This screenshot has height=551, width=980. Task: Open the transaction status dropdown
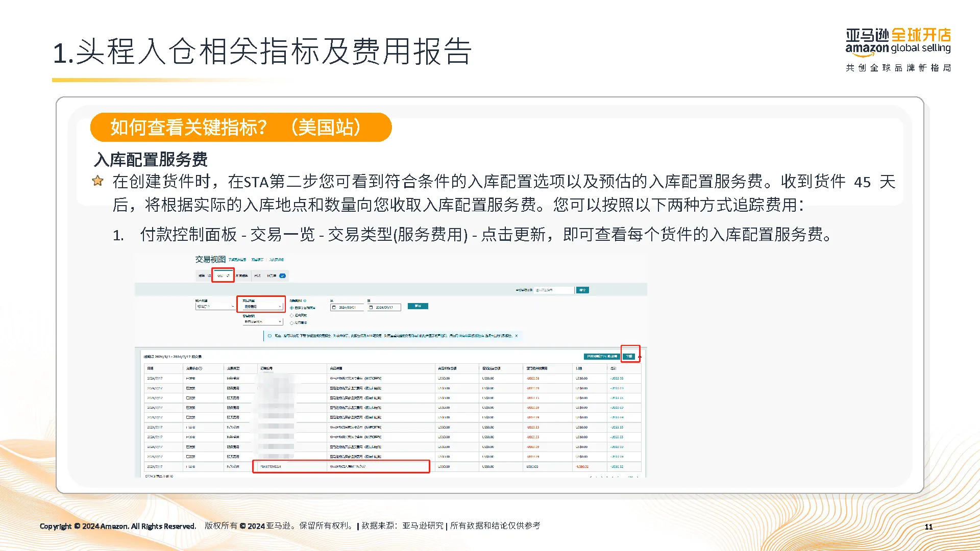tap(262, 322)
